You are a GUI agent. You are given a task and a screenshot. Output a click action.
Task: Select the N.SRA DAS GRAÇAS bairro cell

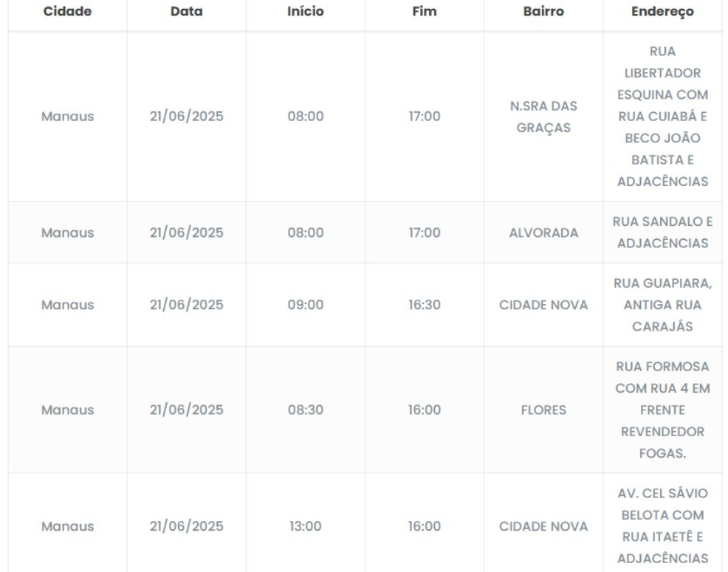[x=543, y=117]
